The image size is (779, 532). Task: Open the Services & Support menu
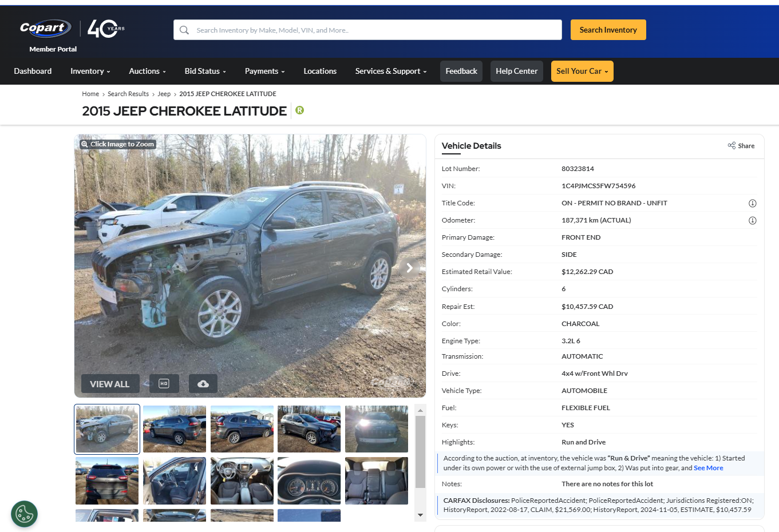click(391, 72)
